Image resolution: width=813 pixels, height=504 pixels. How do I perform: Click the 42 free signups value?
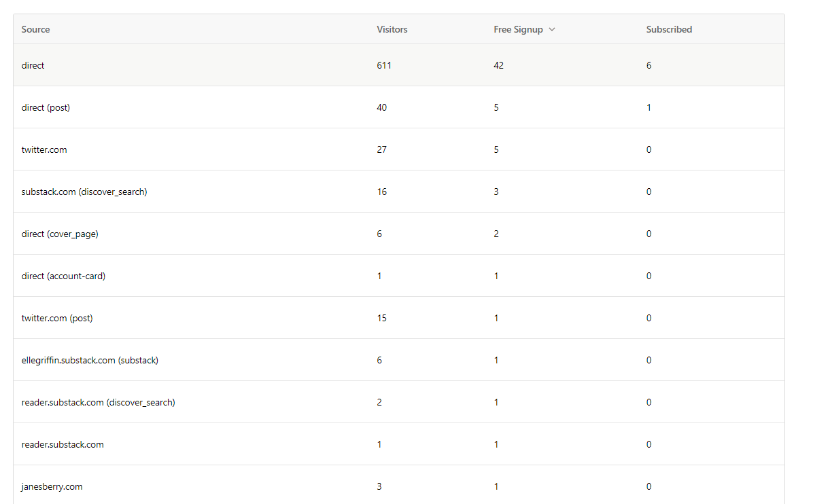point(499,66)
